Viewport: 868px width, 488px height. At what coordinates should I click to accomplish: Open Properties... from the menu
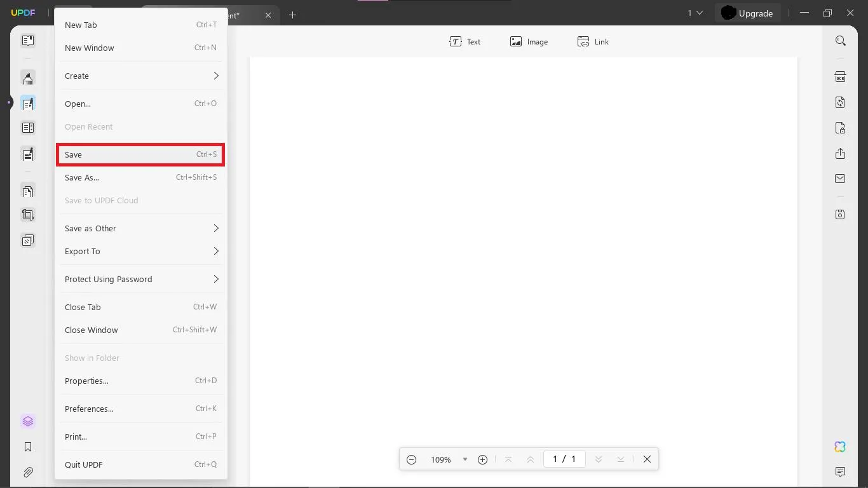tap(141, 381)
